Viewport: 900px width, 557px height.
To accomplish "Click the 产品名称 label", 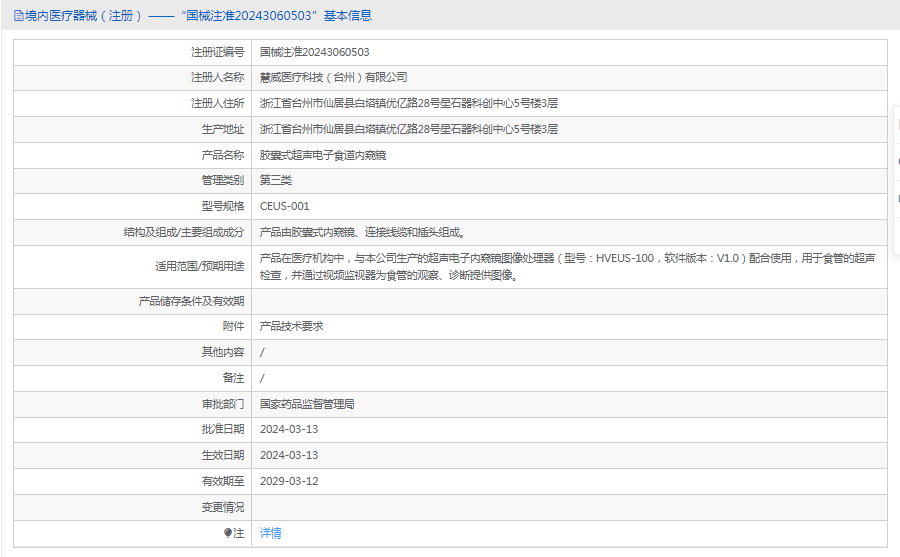I will point(223,155).
